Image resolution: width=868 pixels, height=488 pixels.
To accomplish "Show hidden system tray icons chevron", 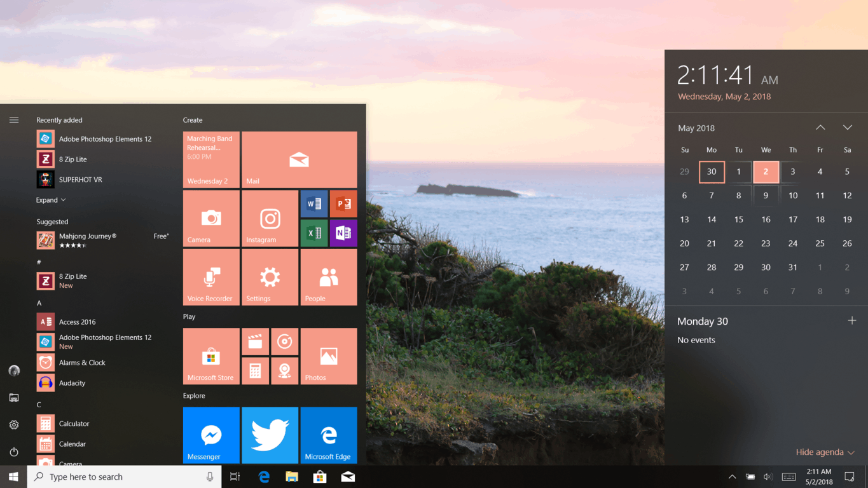I will pyautogui.click(x=732, y=477).
